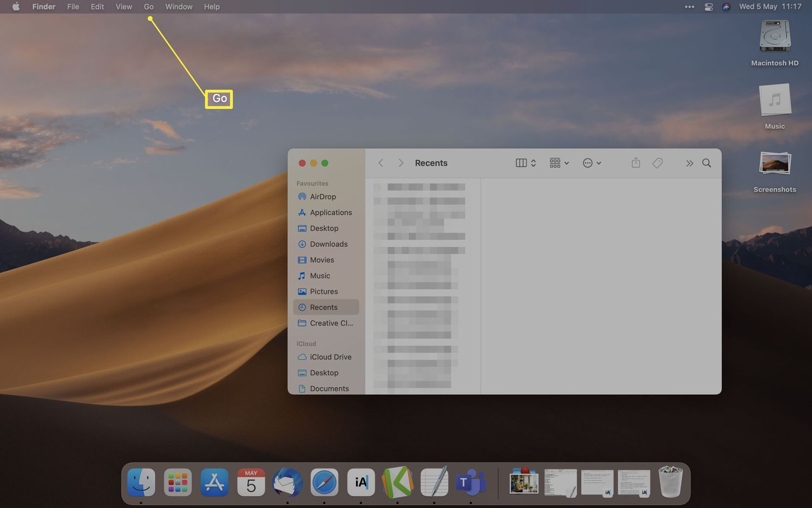The image size is (812, 508).
Task: Expand hidden toolbar items with double chevron
Action: coord(689,163)
